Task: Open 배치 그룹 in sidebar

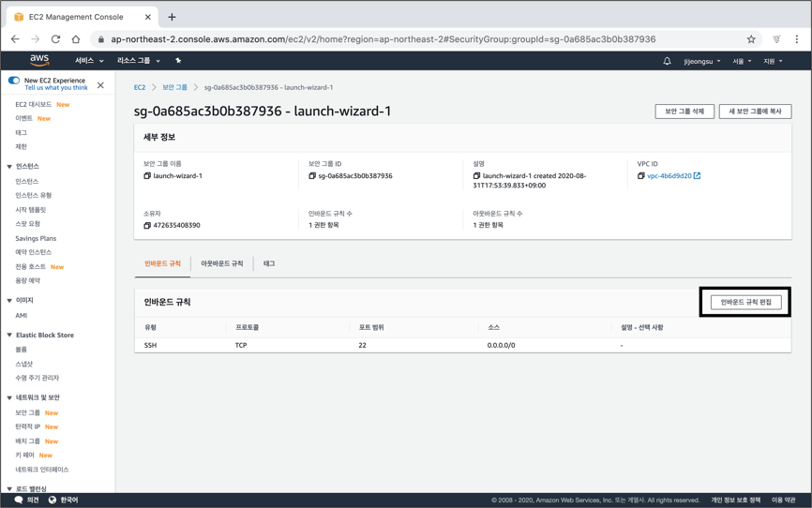Action: [27, 441]
